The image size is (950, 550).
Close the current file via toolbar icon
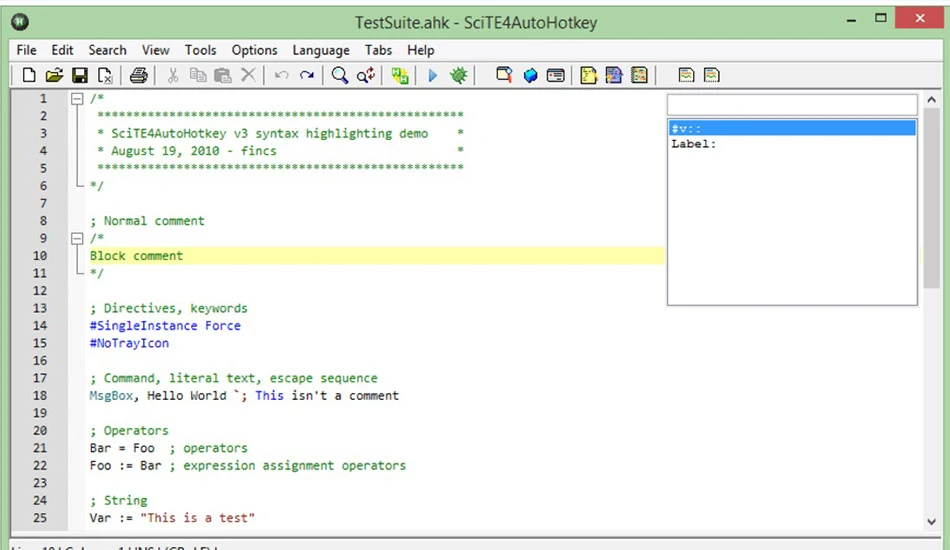click(105, 75)
